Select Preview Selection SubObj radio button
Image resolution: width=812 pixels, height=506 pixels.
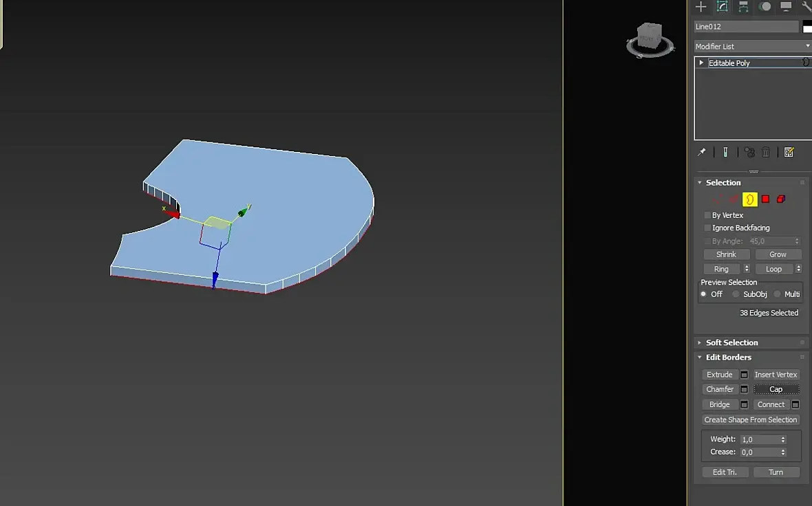[x=736, y=294]
